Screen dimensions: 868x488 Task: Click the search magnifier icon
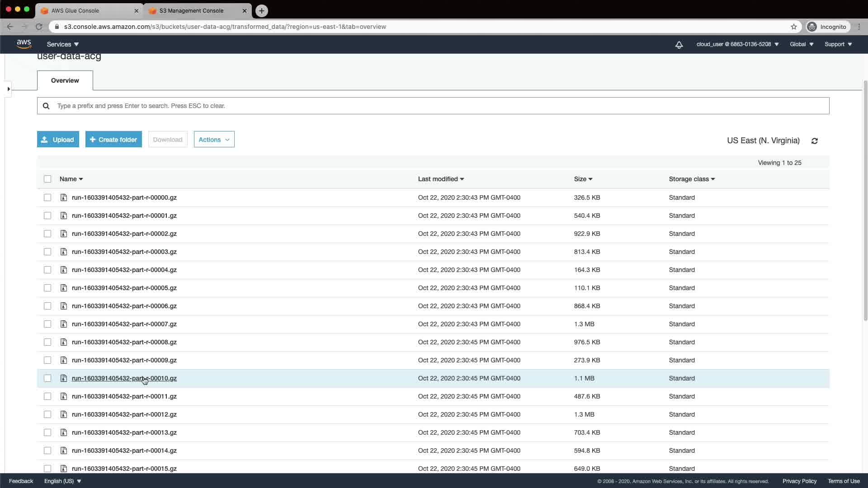click(x=46, y=106)
